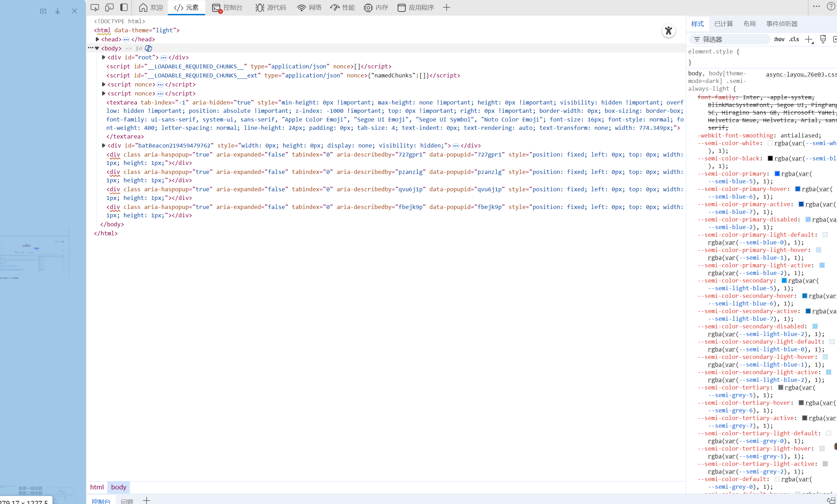Click the flex badge next to body

(x=149, y=48)
